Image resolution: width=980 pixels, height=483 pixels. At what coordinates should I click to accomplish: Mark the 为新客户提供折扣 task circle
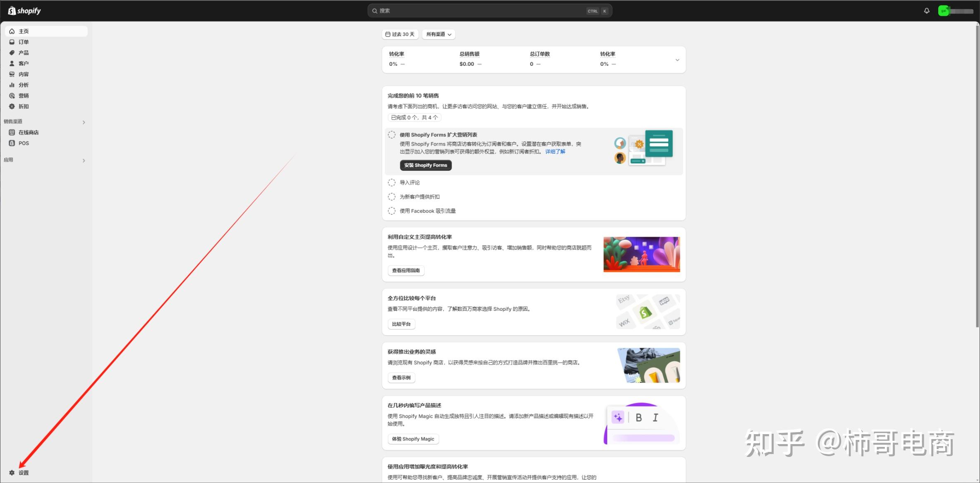tap(392, 197)
